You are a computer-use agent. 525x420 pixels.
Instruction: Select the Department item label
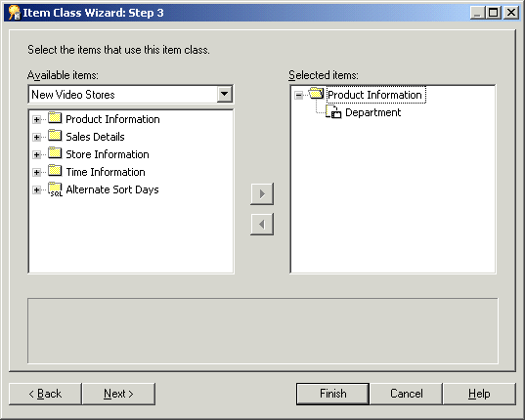(373, 112)
